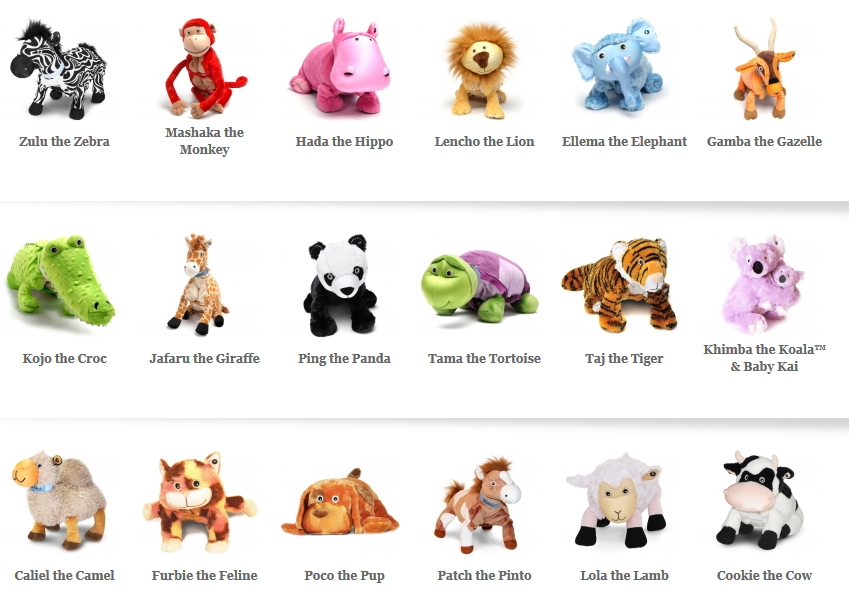Click the Zulu the Zebra plush image
This screenshot has height=606, width=849.
[x=58, y=69]
